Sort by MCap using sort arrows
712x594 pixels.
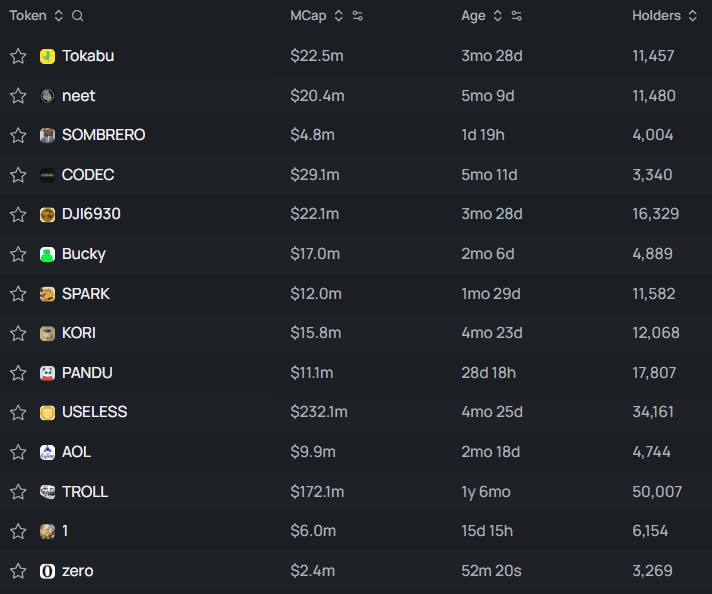coord(338,16)
